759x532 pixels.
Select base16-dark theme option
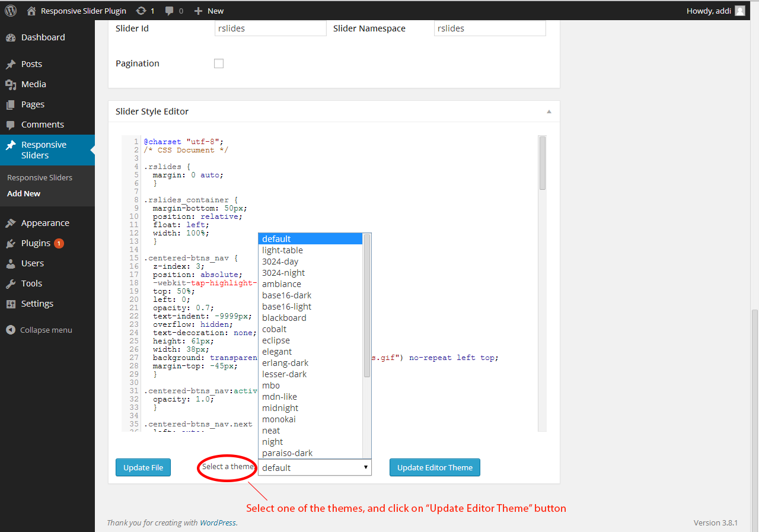[310, 295]
